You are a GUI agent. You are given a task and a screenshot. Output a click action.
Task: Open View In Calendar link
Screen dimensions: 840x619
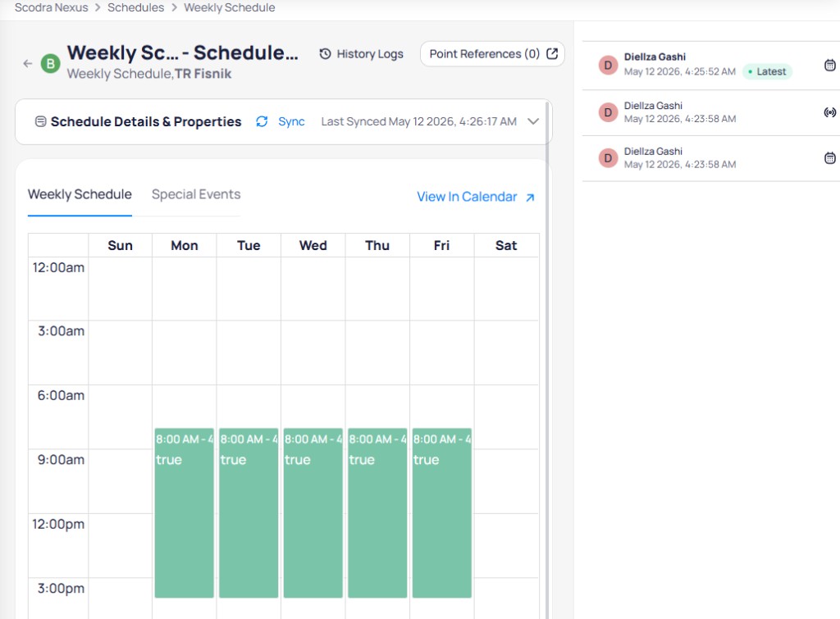click(475, 197)
